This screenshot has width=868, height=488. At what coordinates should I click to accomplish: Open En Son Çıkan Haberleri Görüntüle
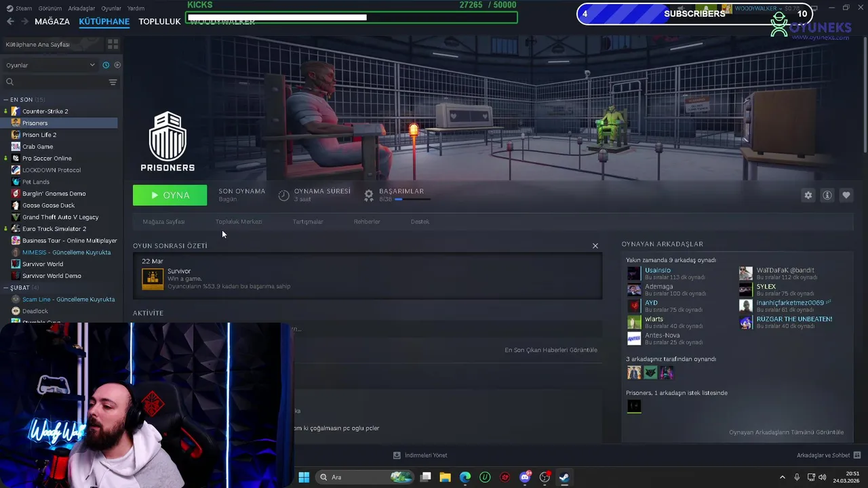[551, 350]
